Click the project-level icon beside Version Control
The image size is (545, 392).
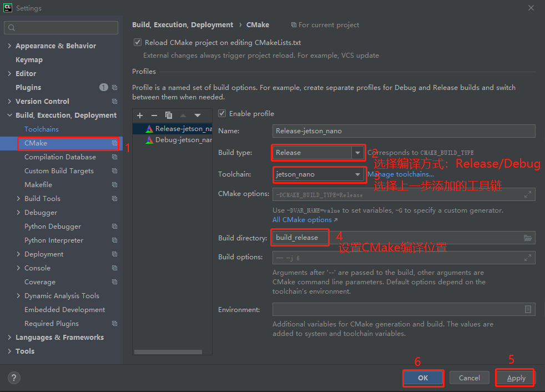tap(114, 101)
